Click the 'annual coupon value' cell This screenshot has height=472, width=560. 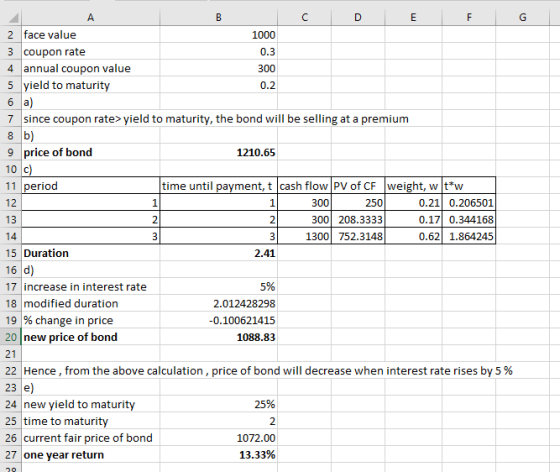pos(91,68)
